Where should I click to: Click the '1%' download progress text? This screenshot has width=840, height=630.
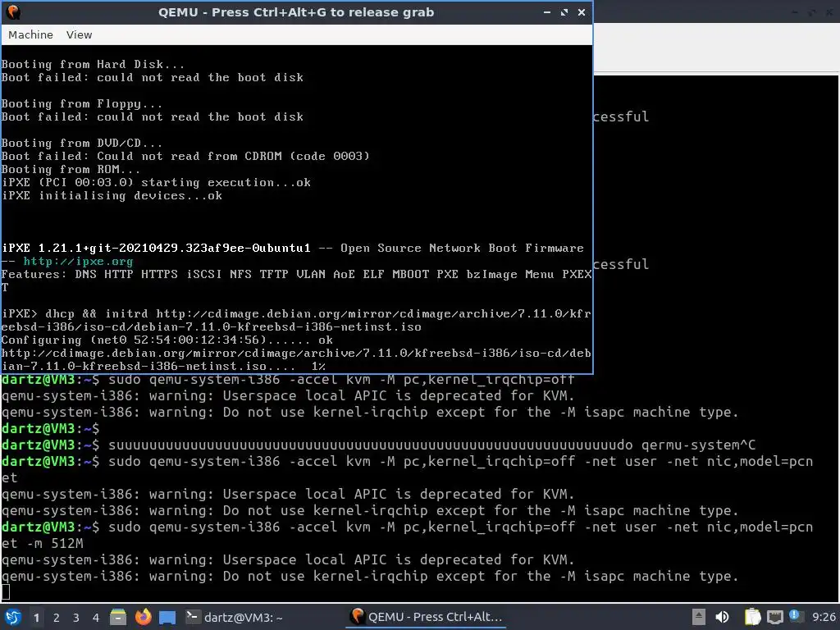click(x=319, y=367)
